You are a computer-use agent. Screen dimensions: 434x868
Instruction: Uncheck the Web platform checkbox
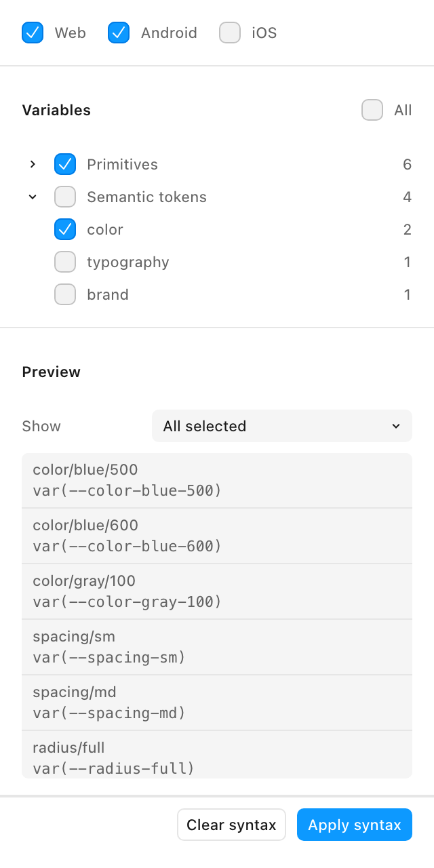[x=33, y=33]
